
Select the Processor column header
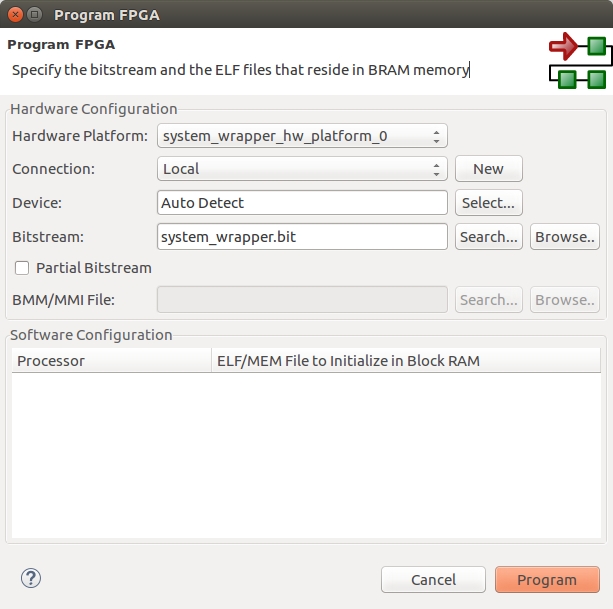[x=110, y=361]
